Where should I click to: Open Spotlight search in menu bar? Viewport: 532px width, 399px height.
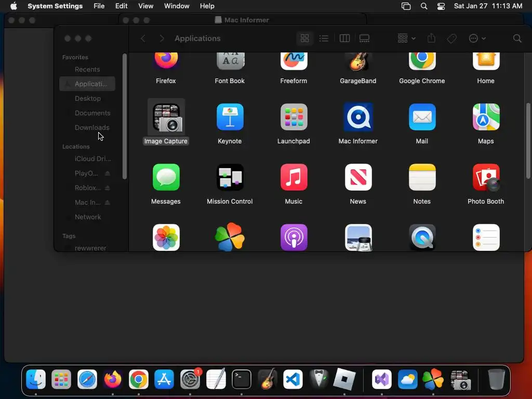coord(424,6)
